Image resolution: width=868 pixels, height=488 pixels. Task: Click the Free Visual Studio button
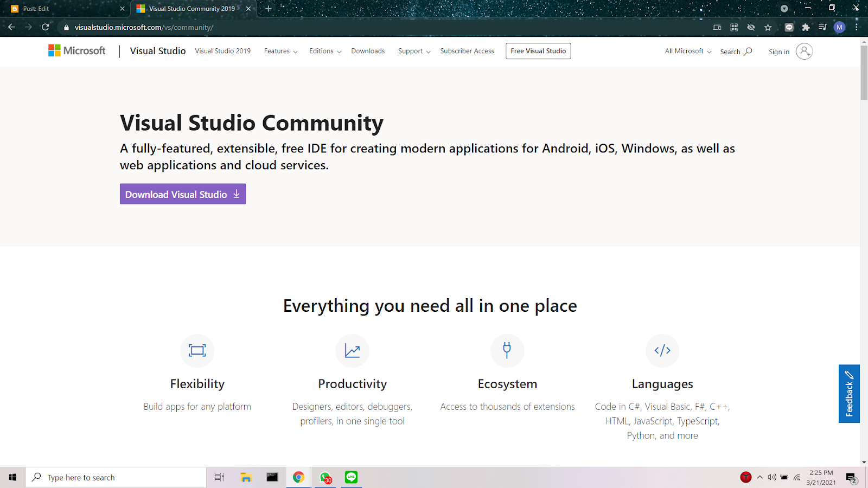(538, 51)
